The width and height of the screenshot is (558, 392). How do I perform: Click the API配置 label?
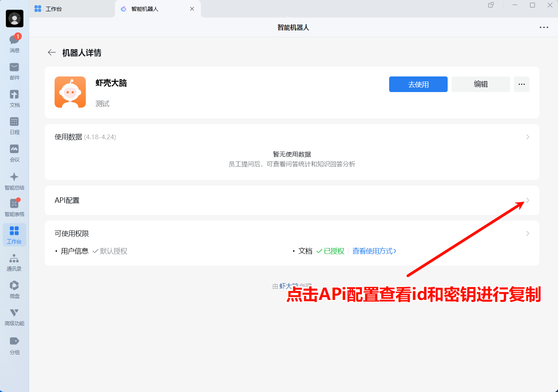[67, 200]
